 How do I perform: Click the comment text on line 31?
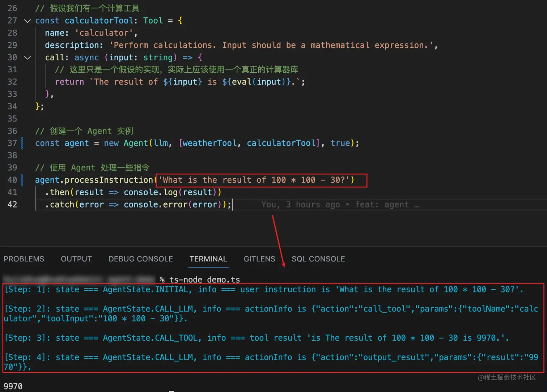177,69
